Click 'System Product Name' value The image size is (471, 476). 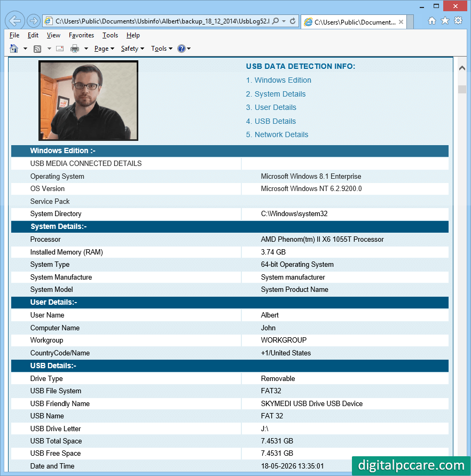click(294, 289)
